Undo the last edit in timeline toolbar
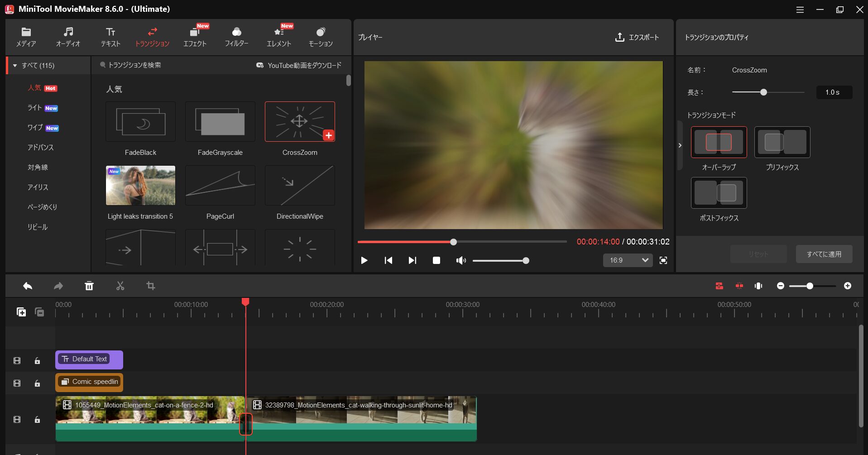868x455 pixels. (28, 286)
